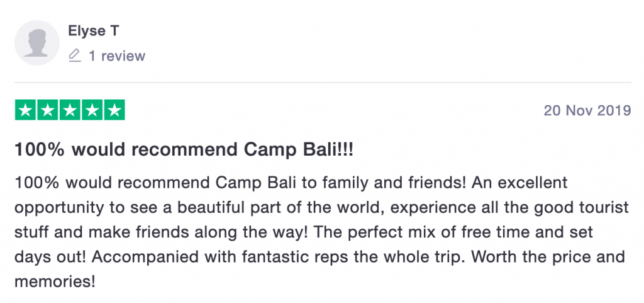Click the horizontal divider under reviewer info
This screenshot has height=303, width=644.
click(323, 83)
